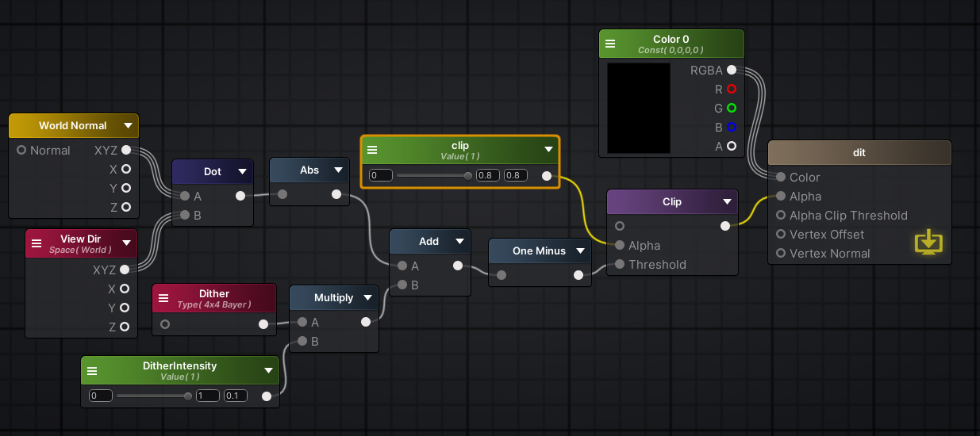Viewport: 980px width, 436px height.
Task: Open the One Minus node dropdown arrow
Action: point(580,251)
